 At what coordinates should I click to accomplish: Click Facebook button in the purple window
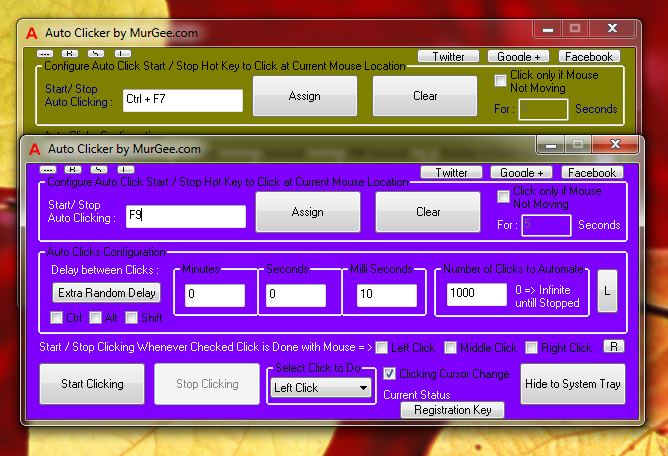click(x=592, y=173)
